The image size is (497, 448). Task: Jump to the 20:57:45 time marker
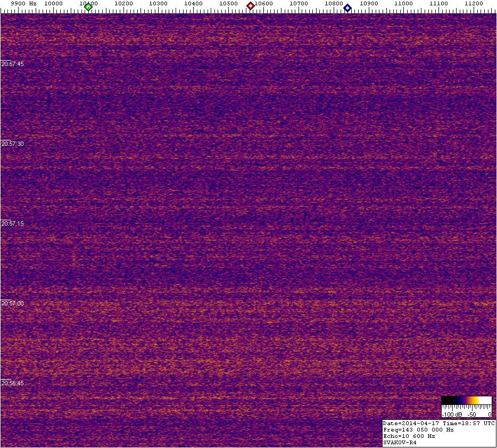pos(13,64)
